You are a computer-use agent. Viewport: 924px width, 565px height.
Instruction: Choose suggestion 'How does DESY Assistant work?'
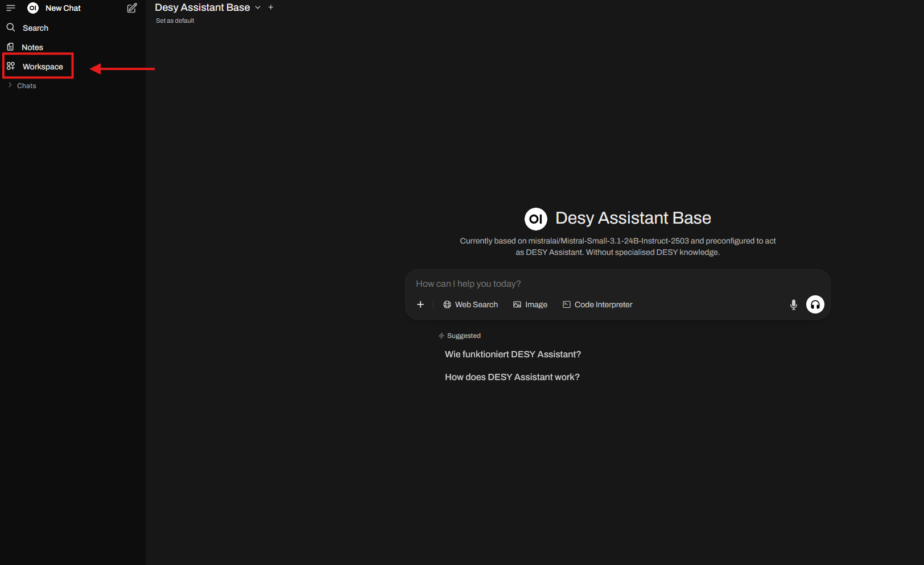tap(512, 377)
